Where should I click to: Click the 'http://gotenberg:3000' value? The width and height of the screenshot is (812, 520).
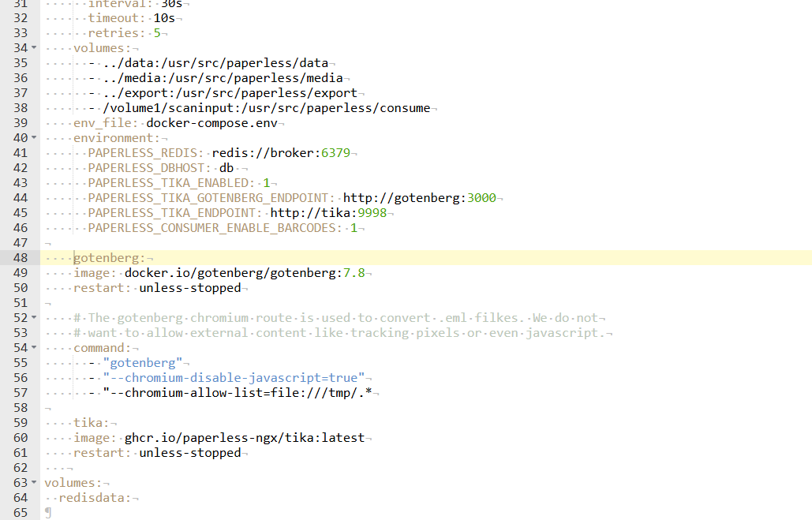pos(420,198)
